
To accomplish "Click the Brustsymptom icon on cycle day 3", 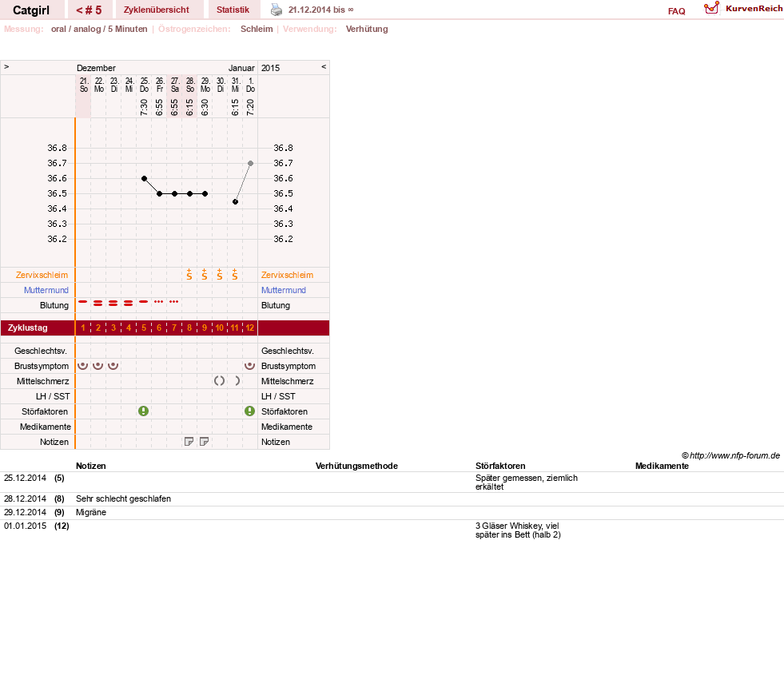I will coord(113,366).
